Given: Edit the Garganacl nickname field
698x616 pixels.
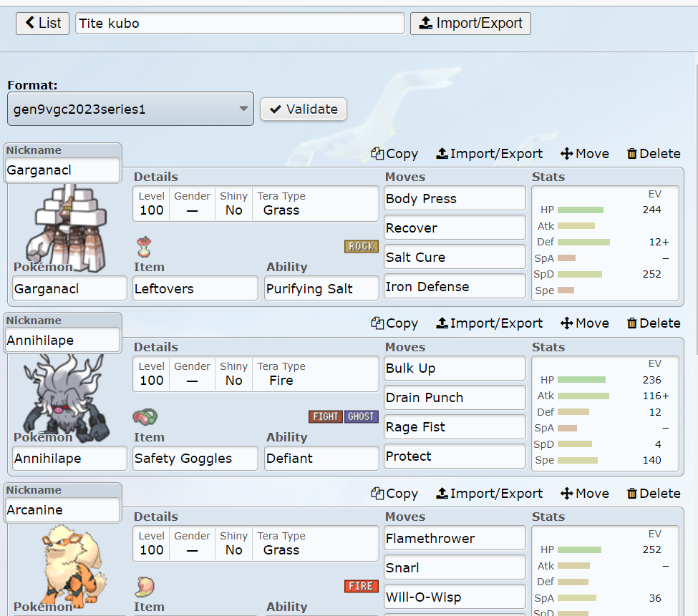Looking at the screenshot, I should click(63, 170).
